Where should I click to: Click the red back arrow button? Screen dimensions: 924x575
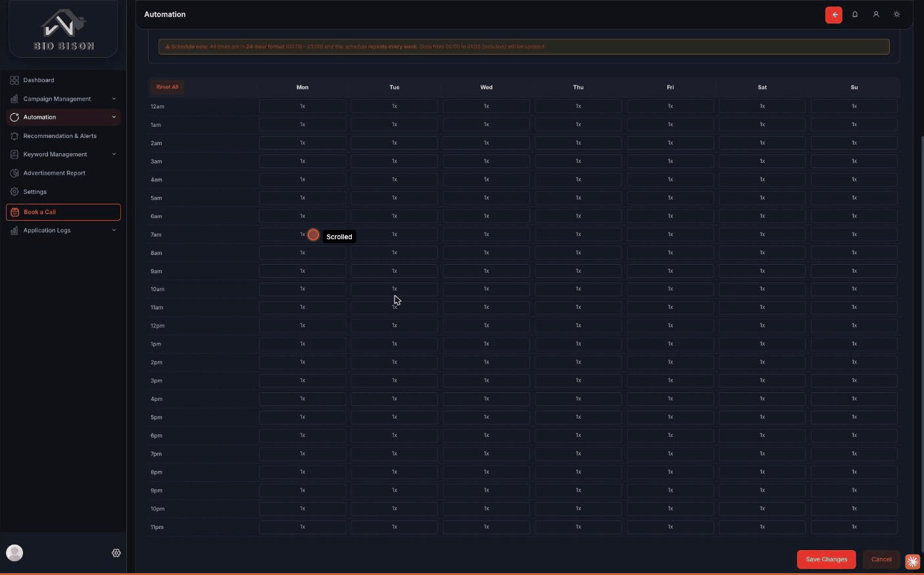coord(834,14)
